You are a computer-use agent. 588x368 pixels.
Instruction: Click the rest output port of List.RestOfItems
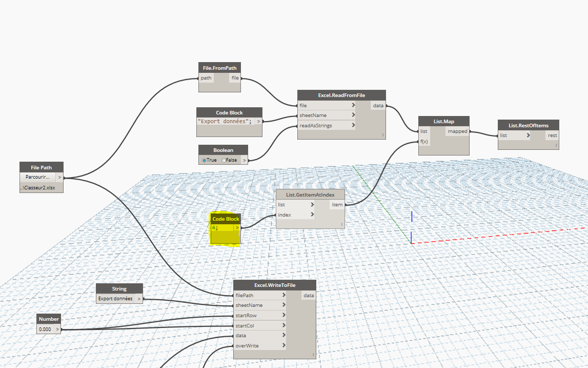pyautogui.click(x=552, y=135)
